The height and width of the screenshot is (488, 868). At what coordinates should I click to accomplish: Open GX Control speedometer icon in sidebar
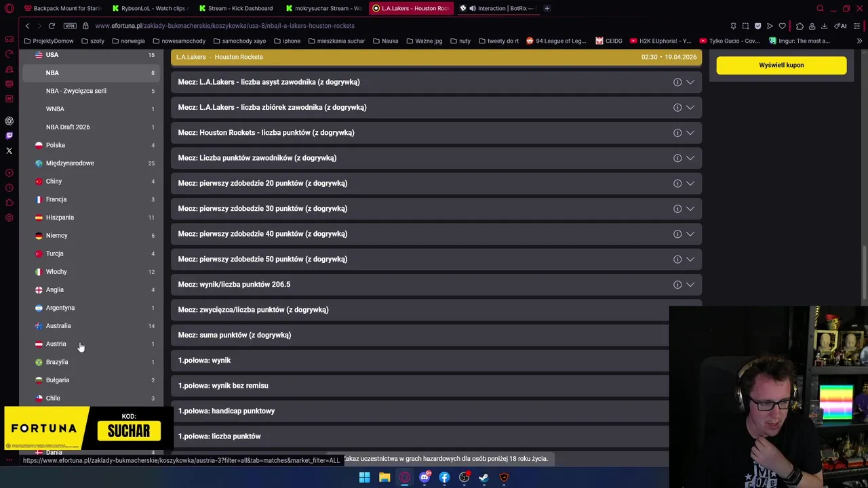click(9, 54)
